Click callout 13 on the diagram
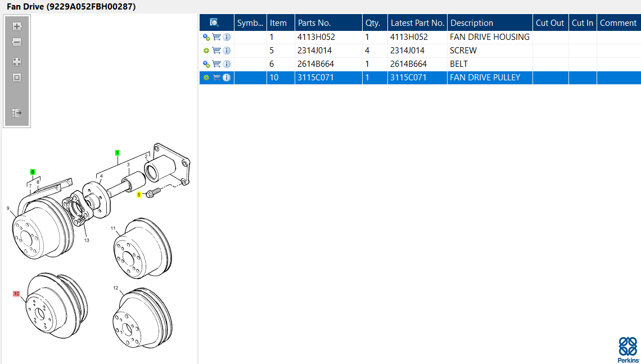641x364 pixels. tap(87, 240)
